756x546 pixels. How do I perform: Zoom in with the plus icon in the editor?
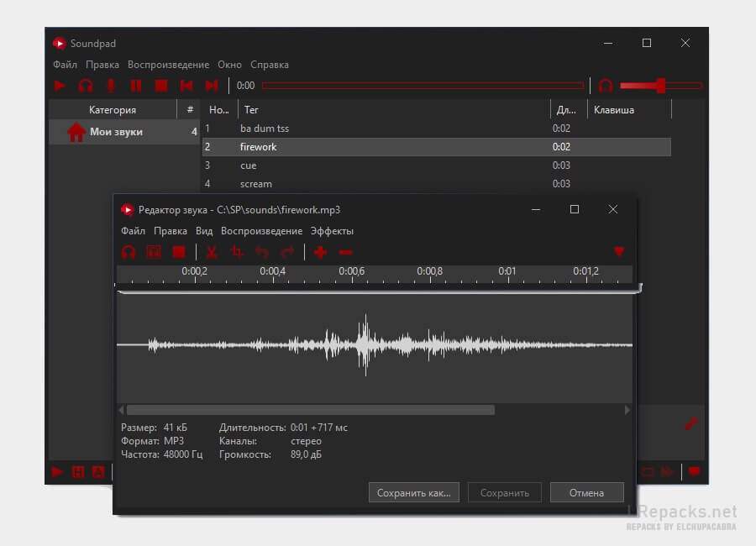click(320, 252)
